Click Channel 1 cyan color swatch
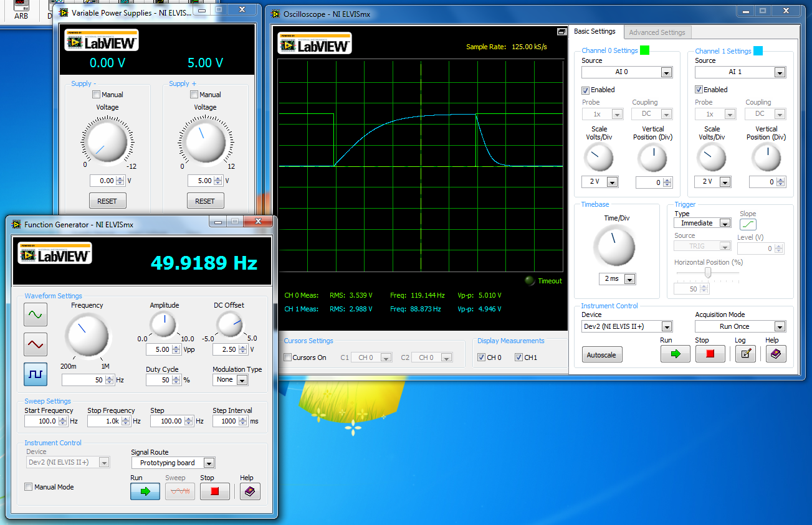The image size is (812, 525). [x=758, y=50]
